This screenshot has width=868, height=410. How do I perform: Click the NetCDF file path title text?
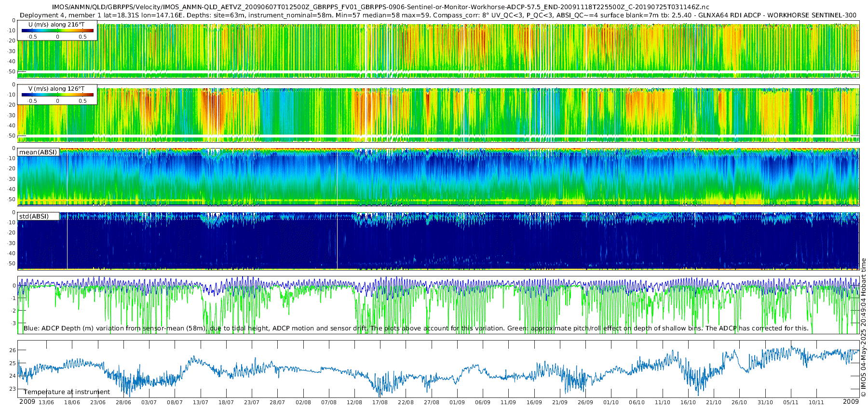click(380, 7)
